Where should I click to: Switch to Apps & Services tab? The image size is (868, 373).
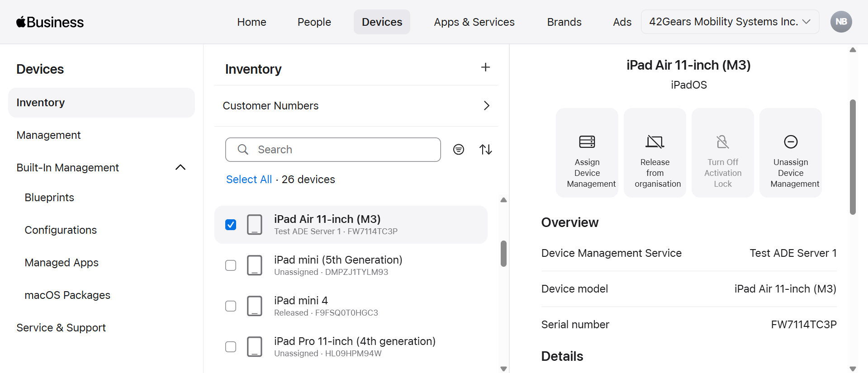(474, 22)
